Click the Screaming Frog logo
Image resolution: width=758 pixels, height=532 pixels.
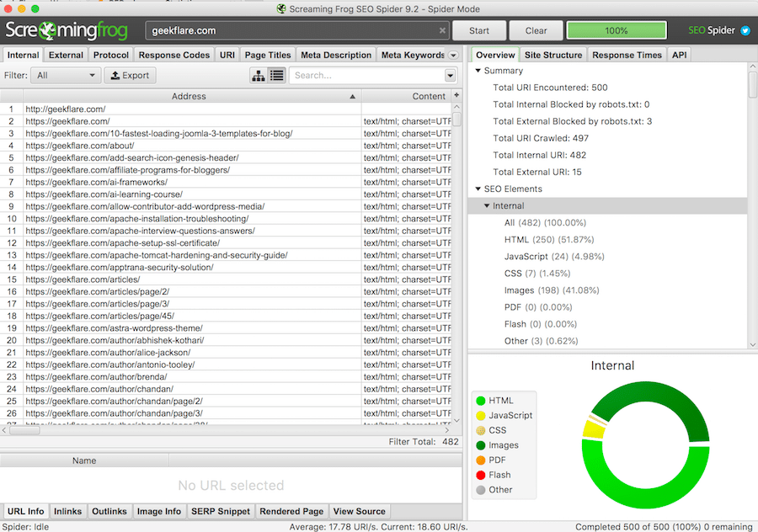(67, 30)
